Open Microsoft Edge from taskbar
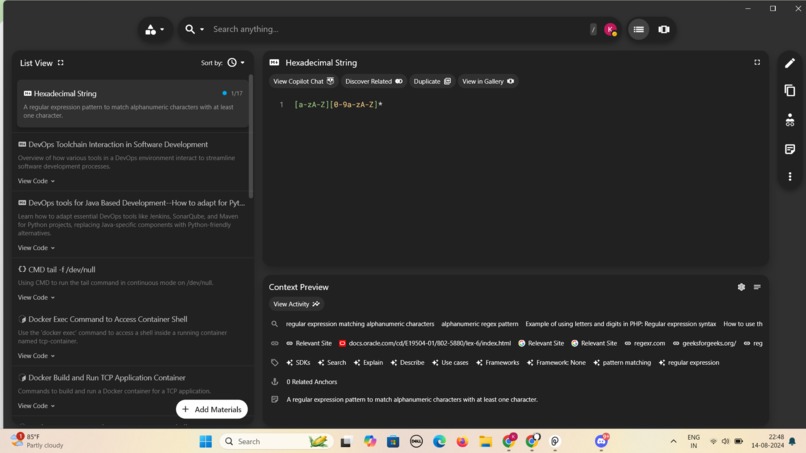806x453 pixels. (439, 441)
